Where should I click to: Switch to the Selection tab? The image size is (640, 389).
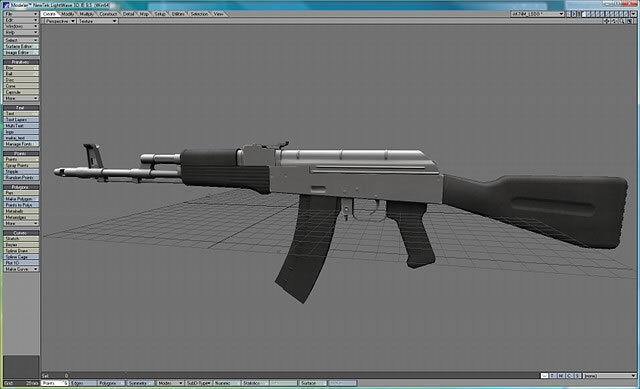199,14
